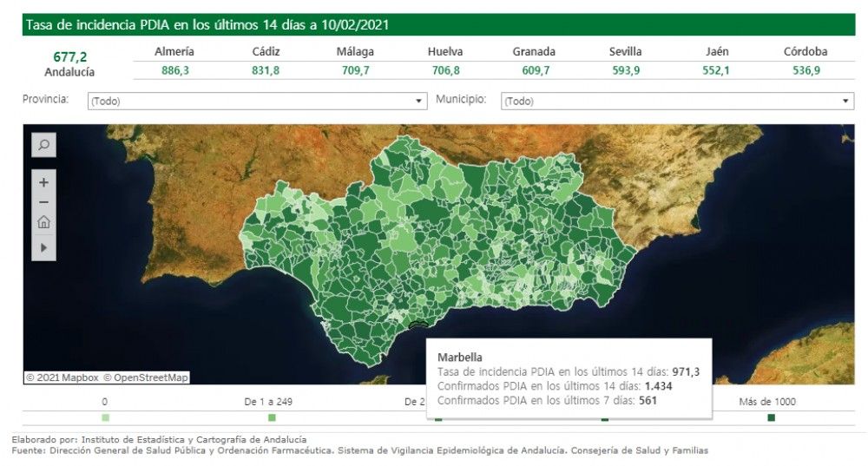Screen dimensions: 868x466
Task: Click the legend label 'Más de 1000'
Action: point(767,402)
